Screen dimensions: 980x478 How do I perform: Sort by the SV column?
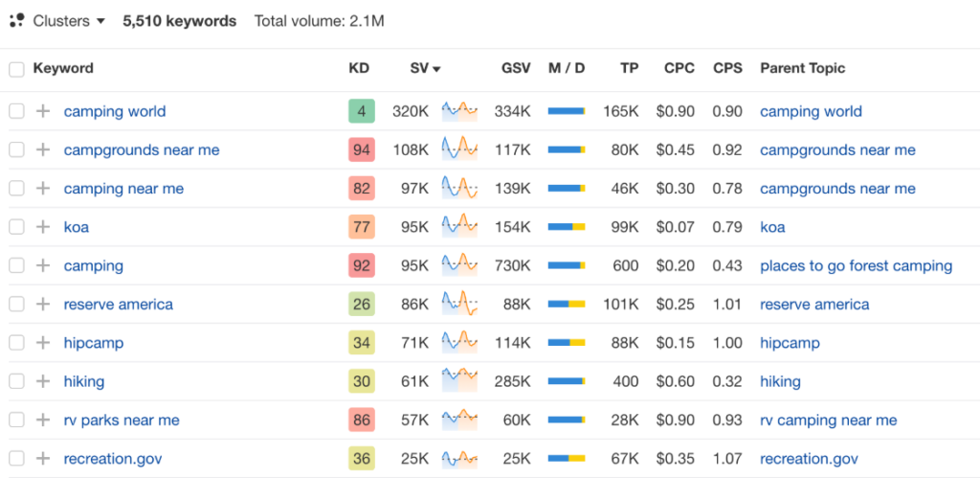click(426, 68)
